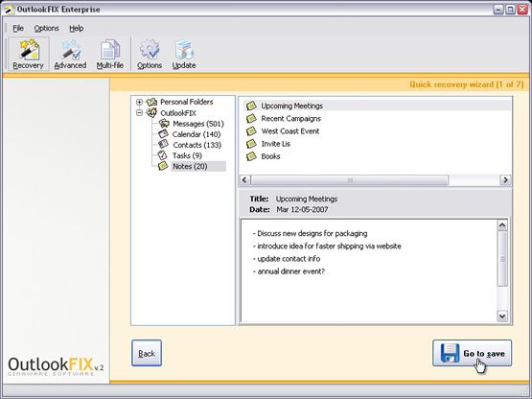The height and width of the screenshot is (399, 532).
Task: Maximize the OutlookFIX Enterprise window
Action: point(510,10)
